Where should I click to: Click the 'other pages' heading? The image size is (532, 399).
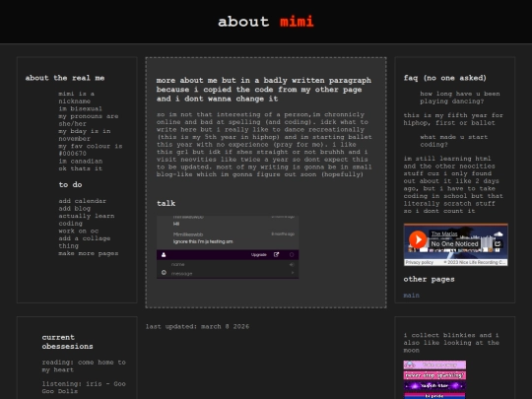point(429,279)
